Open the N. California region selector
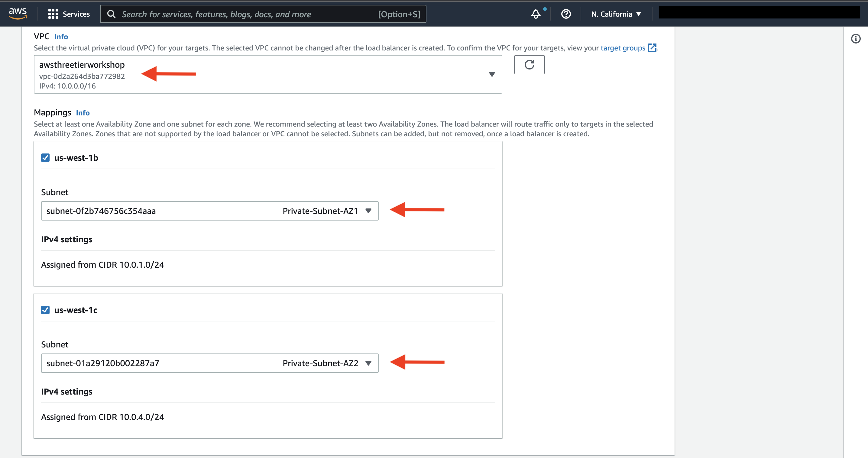Viewport: 868px width, 458px height. click(x=616, y=14)
